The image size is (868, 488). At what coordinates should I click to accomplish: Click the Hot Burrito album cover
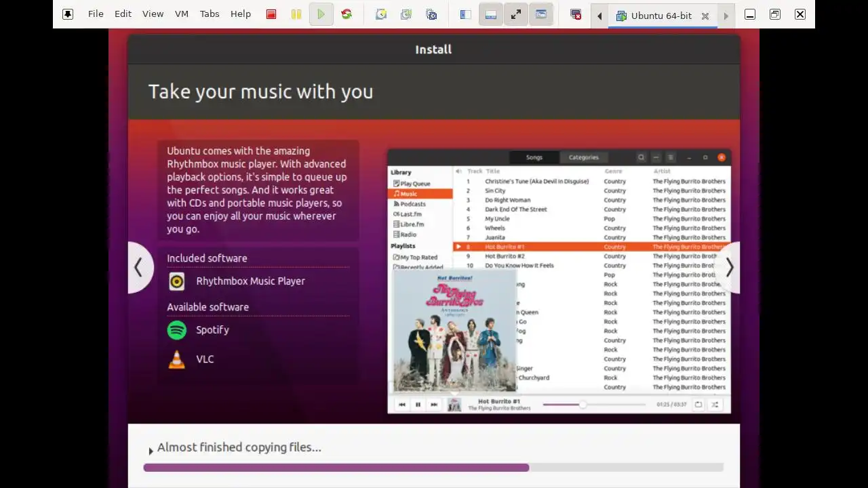[x=454, y=331]
